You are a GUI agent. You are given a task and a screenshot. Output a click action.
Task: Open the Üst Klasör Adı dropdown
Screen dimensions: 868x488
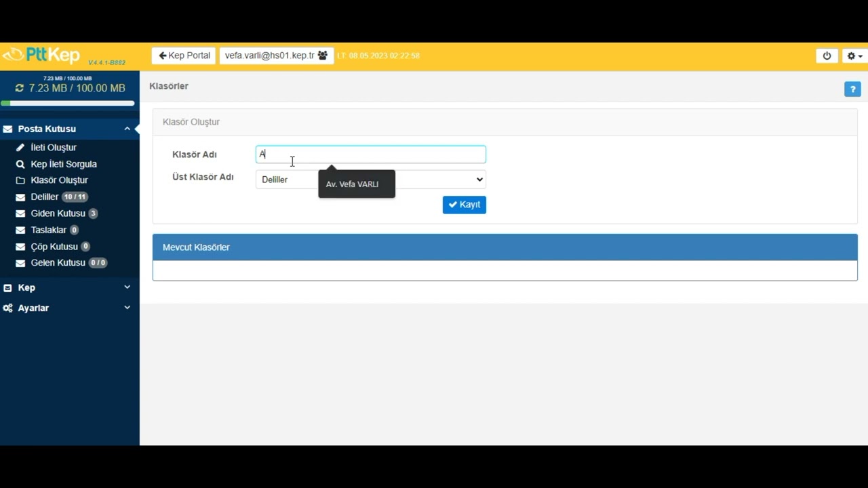(371, 180)
